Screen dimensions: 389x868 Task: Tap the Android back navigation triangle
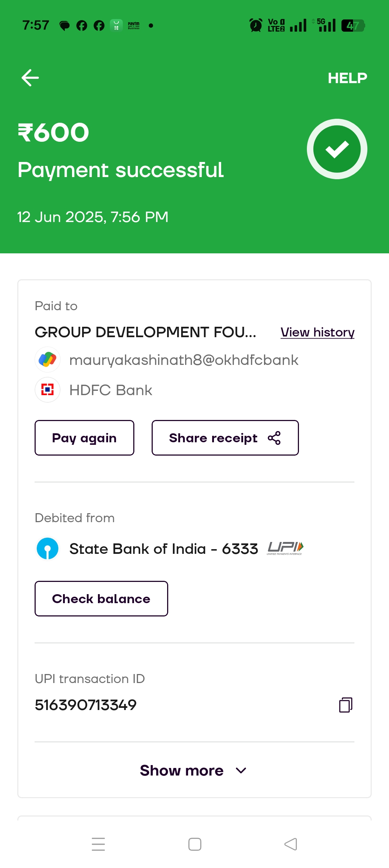(x=291, y=844)
